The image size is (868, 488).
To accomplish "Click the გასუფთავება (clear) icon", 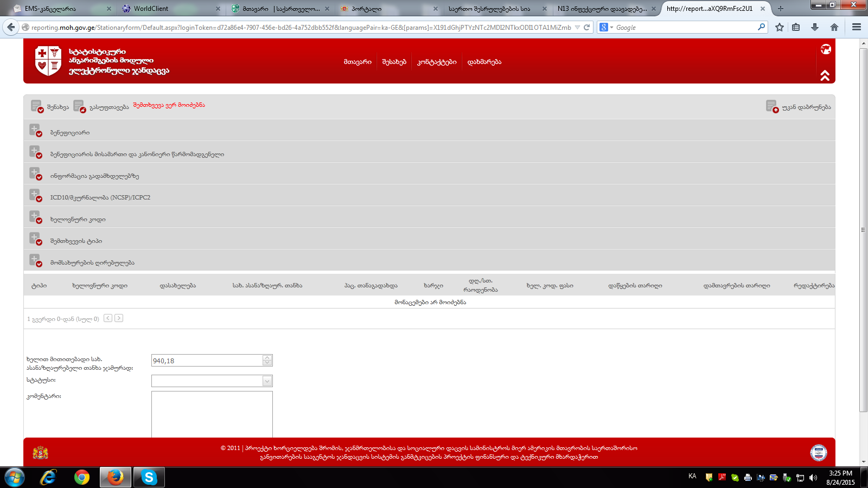I will (x=79, y=106).
